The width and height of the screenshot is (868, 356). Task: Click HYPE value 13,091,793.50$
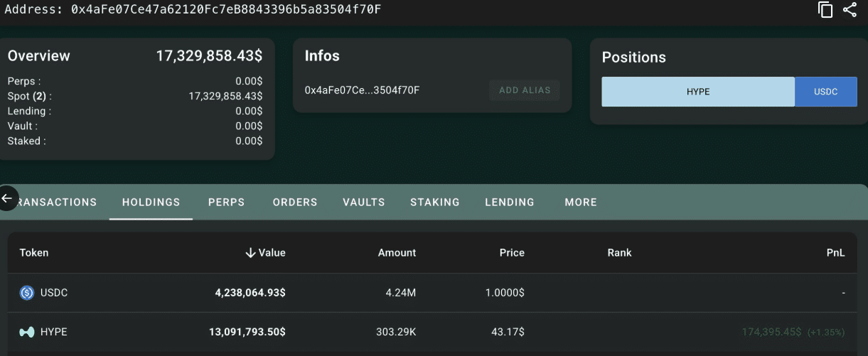(247, 332)
